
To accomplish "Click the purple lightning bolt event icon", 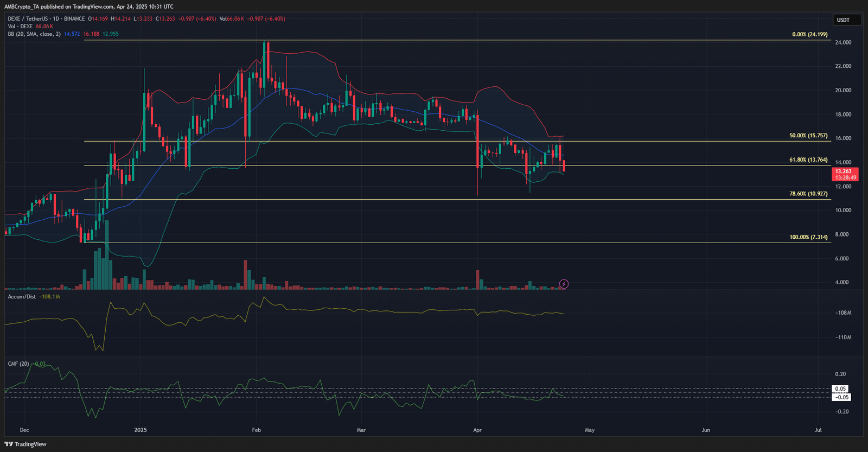I will click(x=564, y=284).
